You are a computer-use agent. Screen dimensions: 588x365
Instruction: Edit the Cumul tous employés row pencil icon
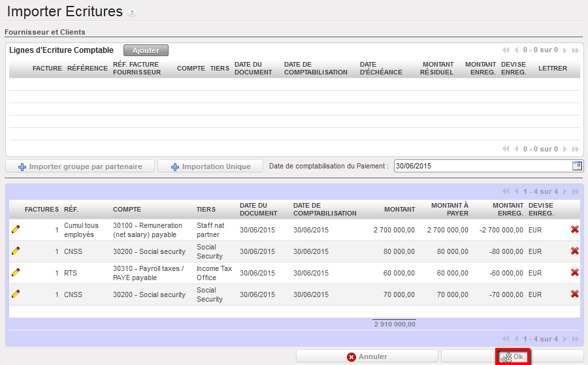pyautogui.click(x=16, y=229)
